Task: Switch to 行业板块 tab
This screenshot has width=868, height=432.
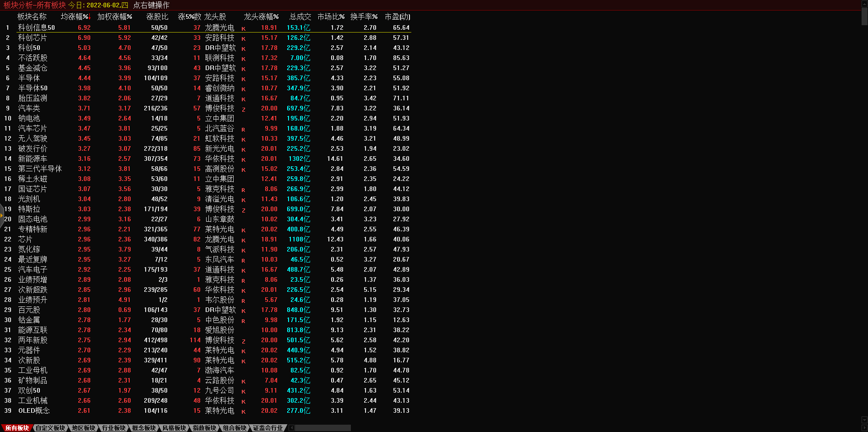Action: pos(114,428)
